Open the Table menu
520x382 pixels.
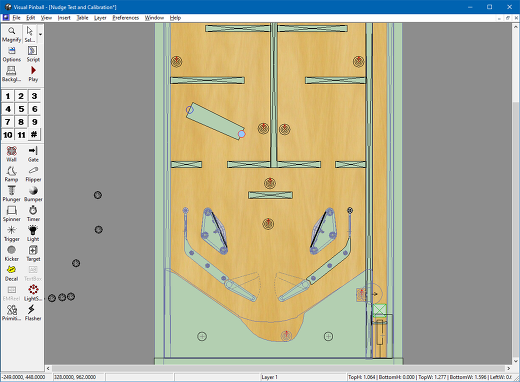pyautogui.click(x=82, y=18)
